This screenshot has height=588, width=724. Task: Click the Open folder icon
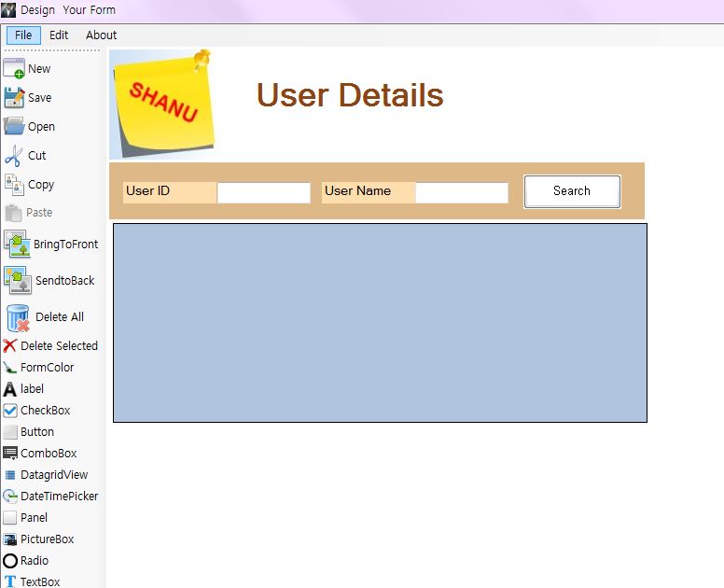click(x=14, y=126)
